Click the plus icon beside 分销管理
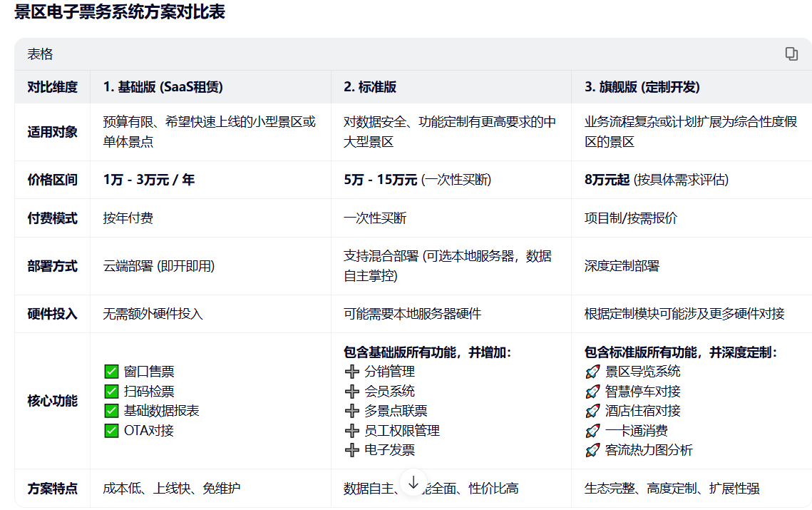 click(351, 371)
